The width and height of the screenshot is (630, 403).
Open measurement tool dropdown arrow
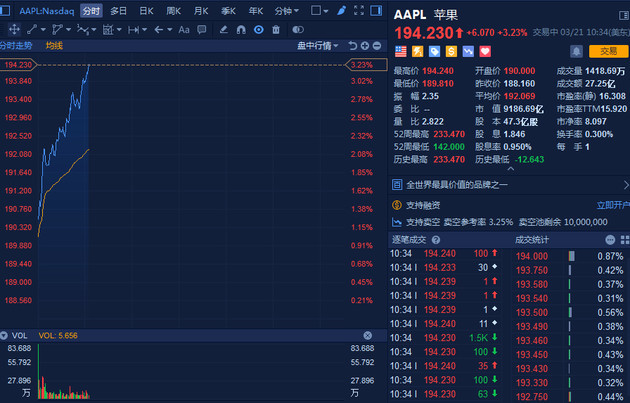pos(119,30)
